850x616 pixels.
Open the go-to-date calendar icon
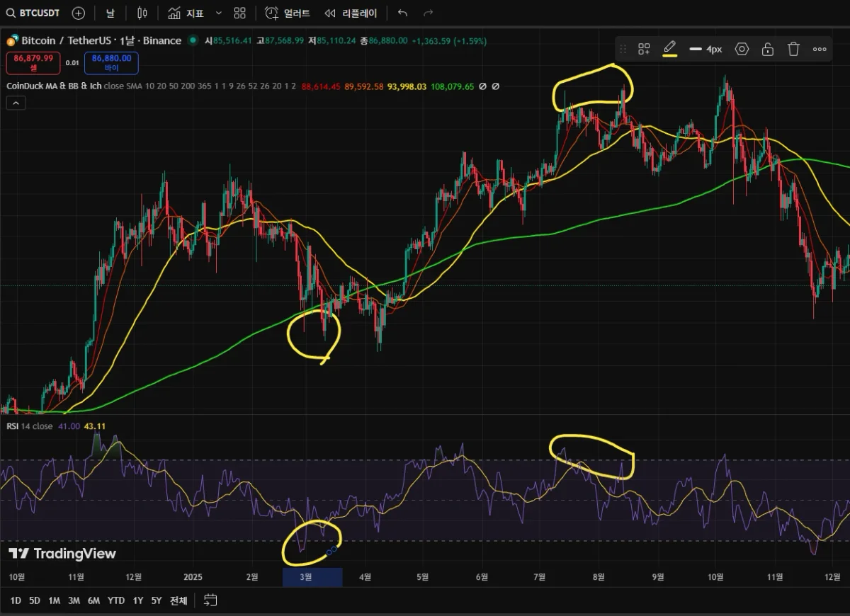click(x=210, y=600)
